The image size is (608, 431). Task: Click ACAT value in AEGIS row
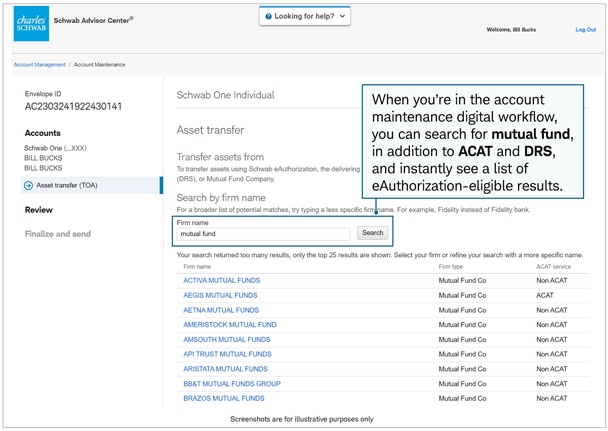tap(545, 295)
